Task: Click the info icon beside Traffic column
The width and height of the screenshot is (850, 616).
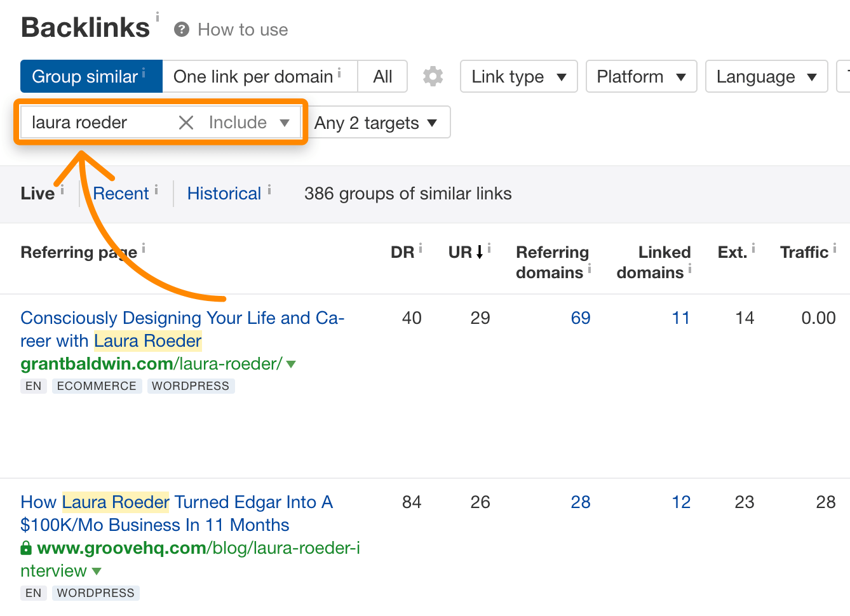Action: click(835, 248)
